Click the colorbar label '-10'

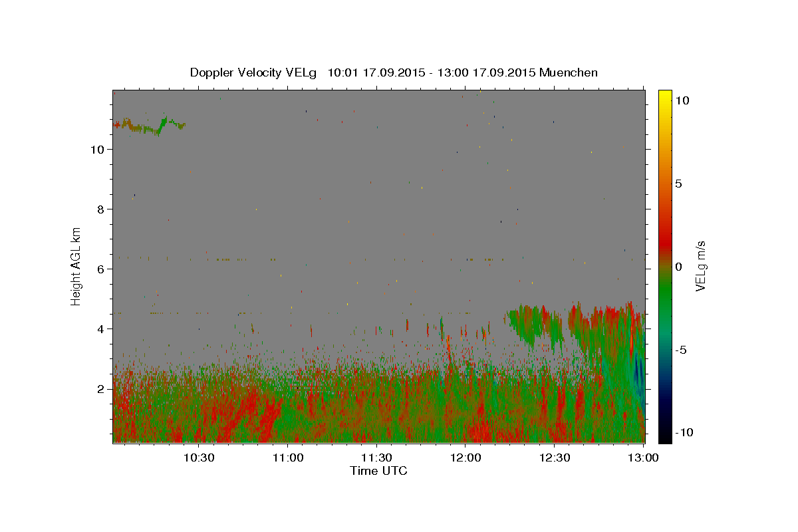tap(684, 433)
